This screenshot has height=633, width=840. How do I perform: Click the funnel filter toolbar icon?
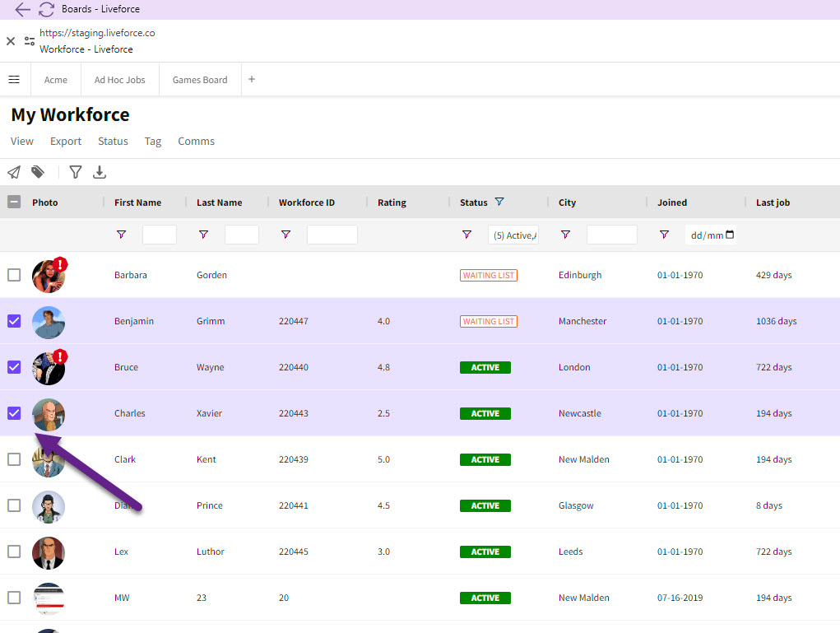pos(76,172)
